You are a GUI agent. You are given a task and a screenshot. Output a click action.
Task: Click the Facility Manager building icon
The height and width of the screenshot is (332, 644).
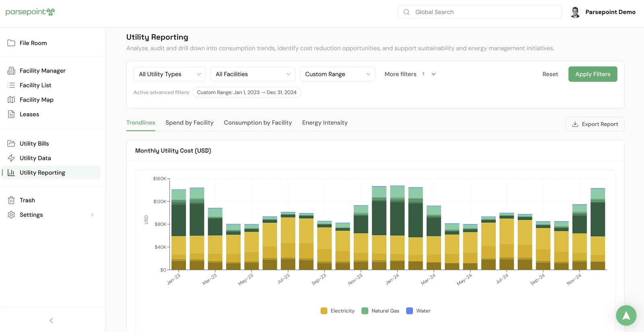[x=11, y=71]
